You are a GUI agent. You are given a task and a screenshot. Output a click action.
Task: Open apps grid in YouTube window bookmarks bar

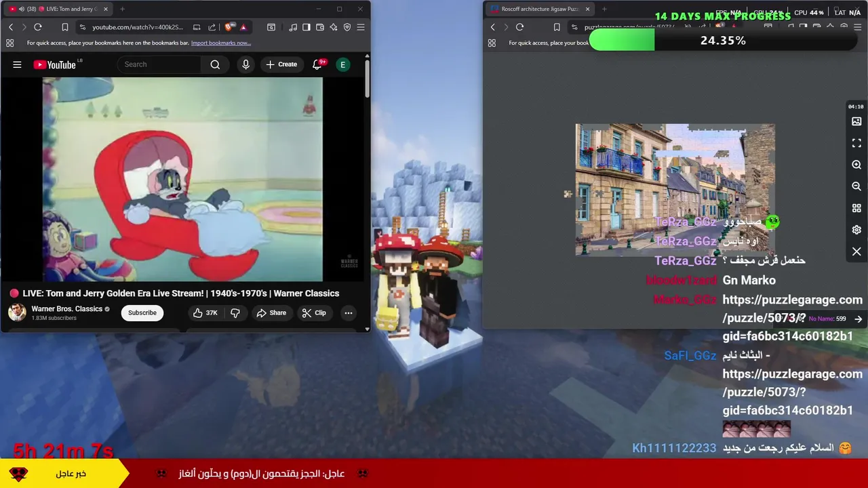click(x=9, y=43)
